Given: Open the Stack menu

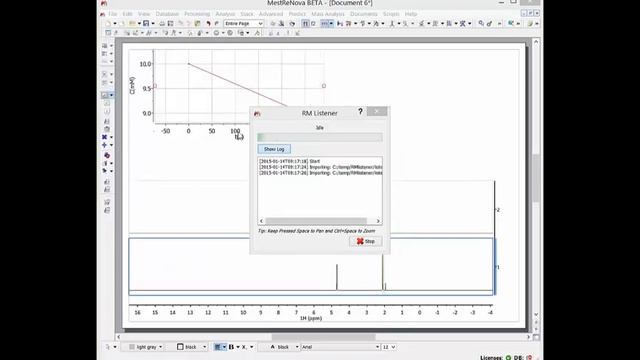Looking at the screenshot, I should pyautogui.click(x=247, y=14).
